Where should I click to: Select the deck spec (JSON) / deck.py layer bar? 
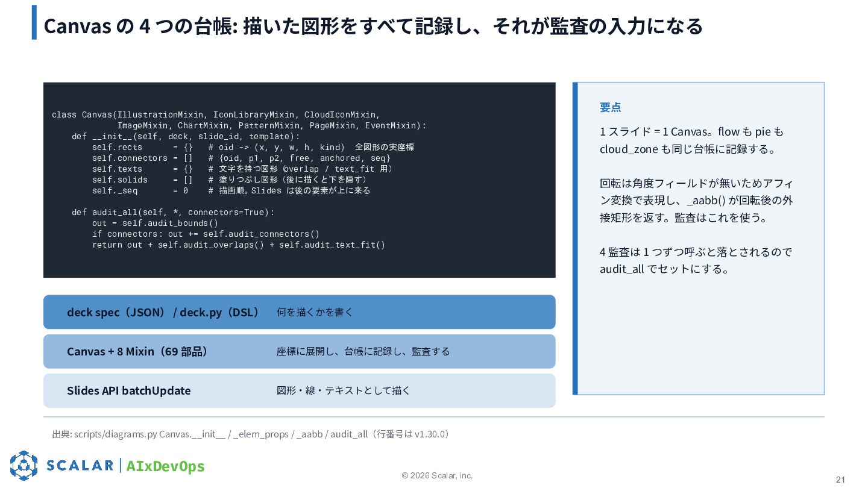(299, 312)
